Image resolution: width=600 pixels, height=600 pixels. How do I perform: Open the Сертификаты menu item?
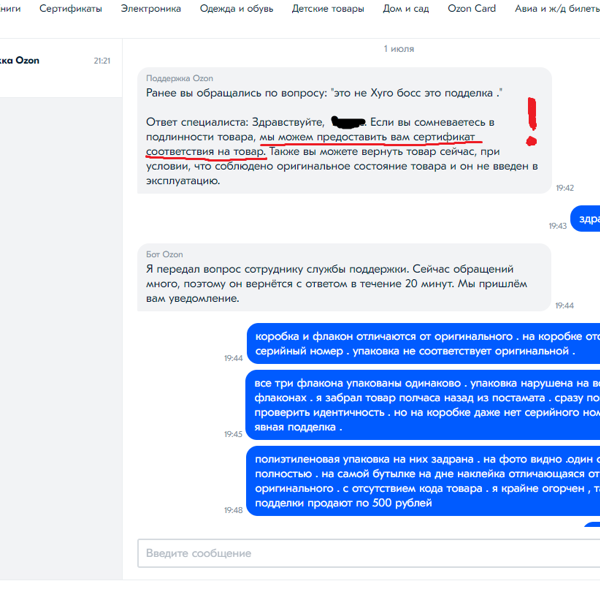click(x=70, y=8)
